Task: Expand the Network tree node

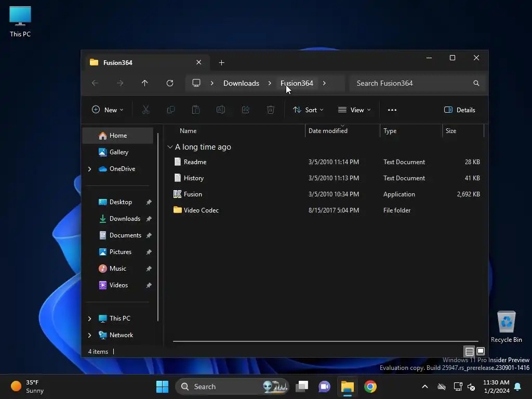Action: pos(89,335)
